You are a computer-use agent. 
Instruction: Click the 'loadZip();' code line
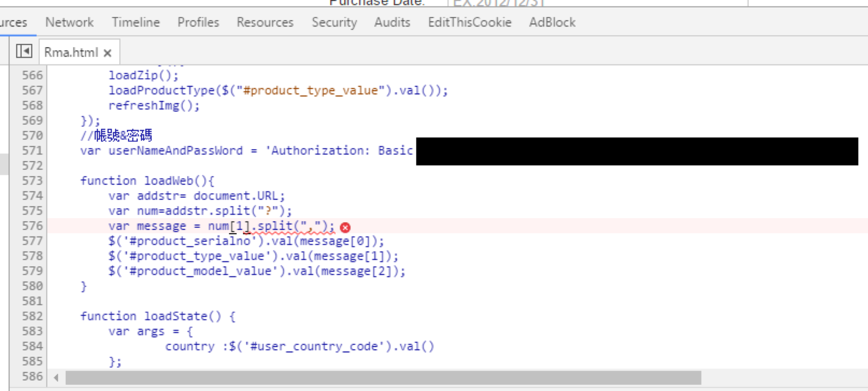tap(144, 75)
